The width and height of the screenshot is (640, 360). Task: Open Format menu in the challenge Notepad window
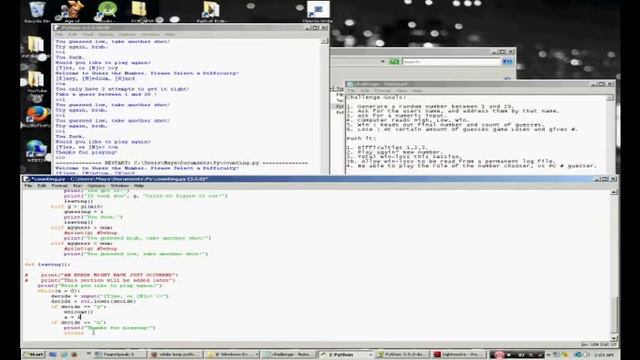point(382,91)
